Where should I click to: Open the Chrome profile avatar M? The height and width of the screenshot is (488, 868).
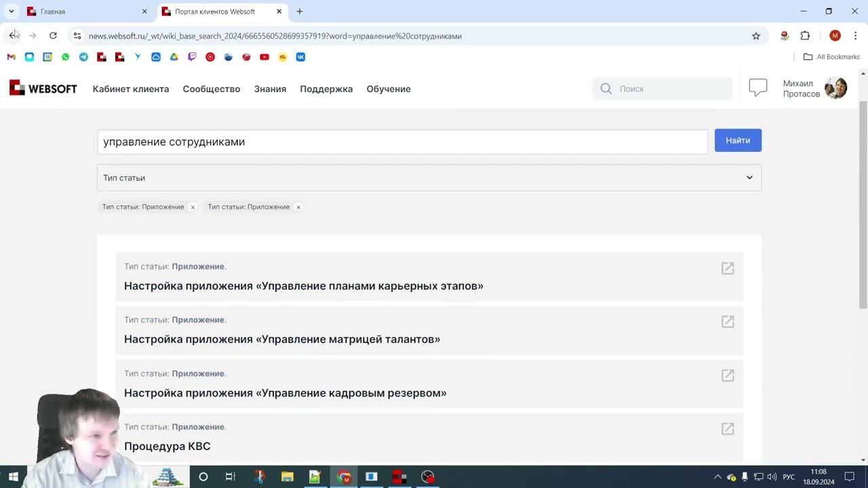835,36
